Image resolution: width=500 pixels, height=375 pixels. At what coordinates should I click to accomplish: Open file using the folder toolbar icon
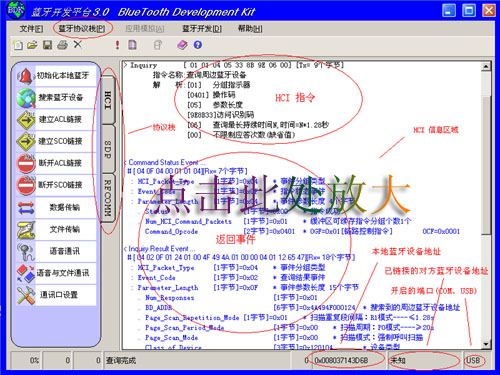point(32,45)
